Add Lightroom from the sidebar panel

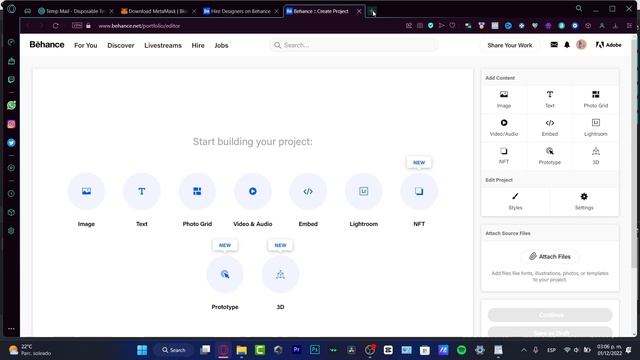tap(596, 127)
